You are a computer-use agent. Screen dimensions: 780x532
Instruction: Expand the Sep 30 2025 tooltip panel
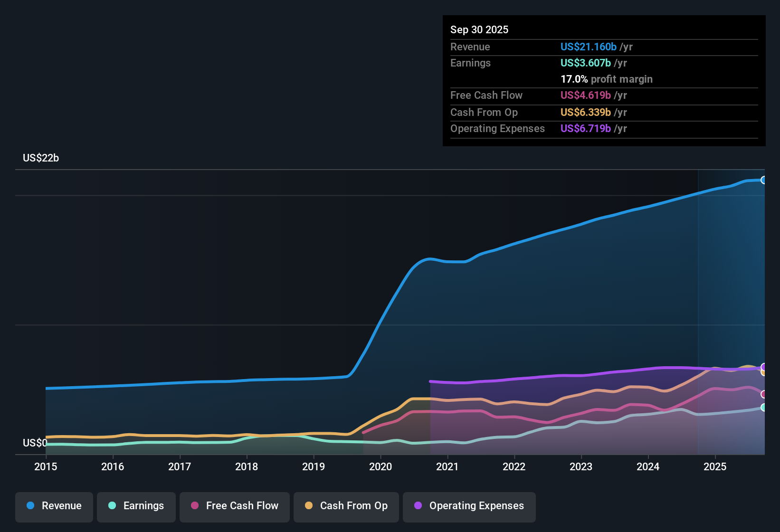[x=479, y=29]
